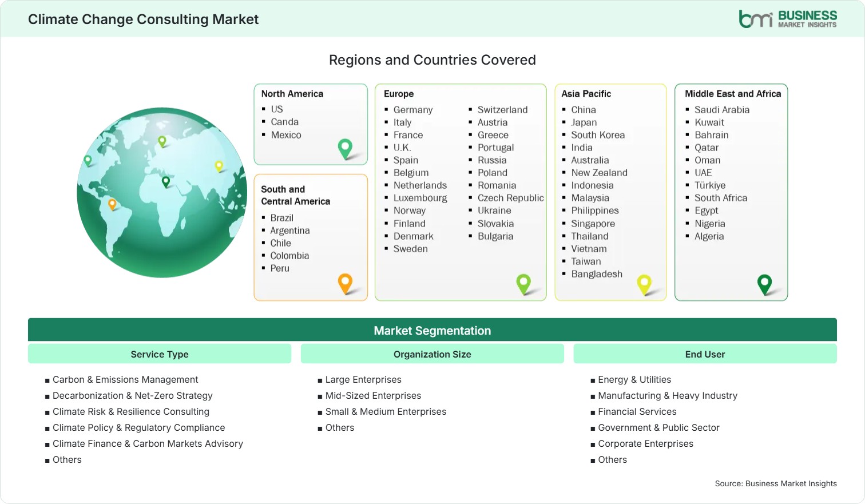Click the green pin in North America card

pyautogui.click(x=345, y=149)
